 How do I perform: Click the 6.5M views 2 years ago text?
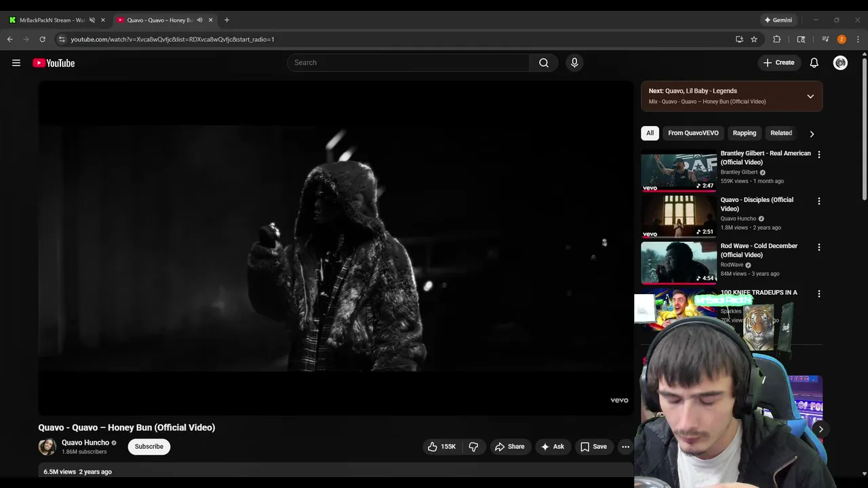(x=77, y=472)
